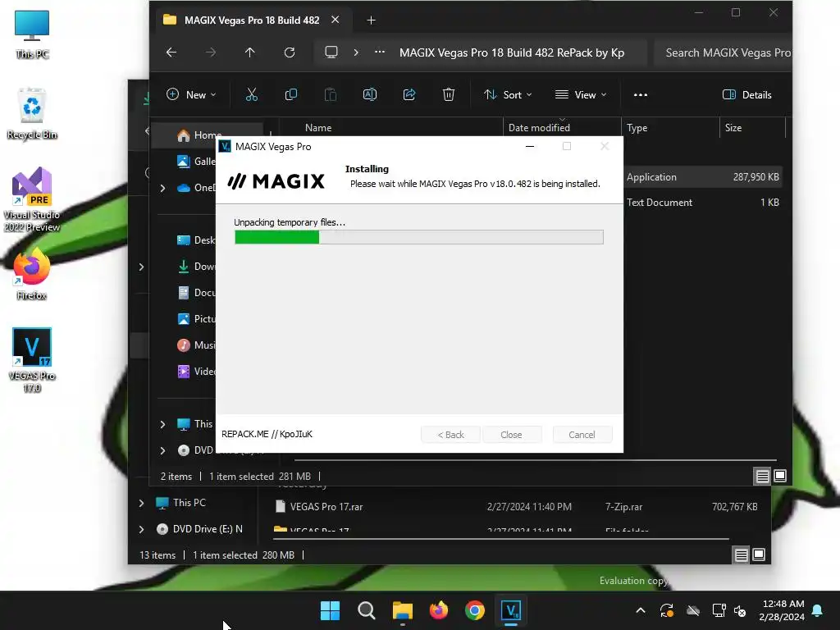Image resolution: width=840 pixels, height=630 pixels.
Task: Switch back Explorer window to thumbnails view
Action: pos(759,555)
